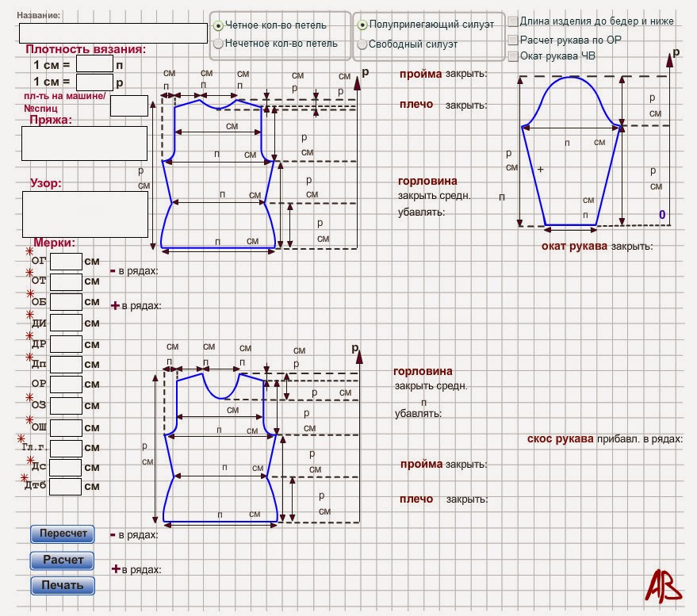The height and width of the screenshot is (616, 697).
Task: Run the Расчет button
Action: (x=62, y=560)
